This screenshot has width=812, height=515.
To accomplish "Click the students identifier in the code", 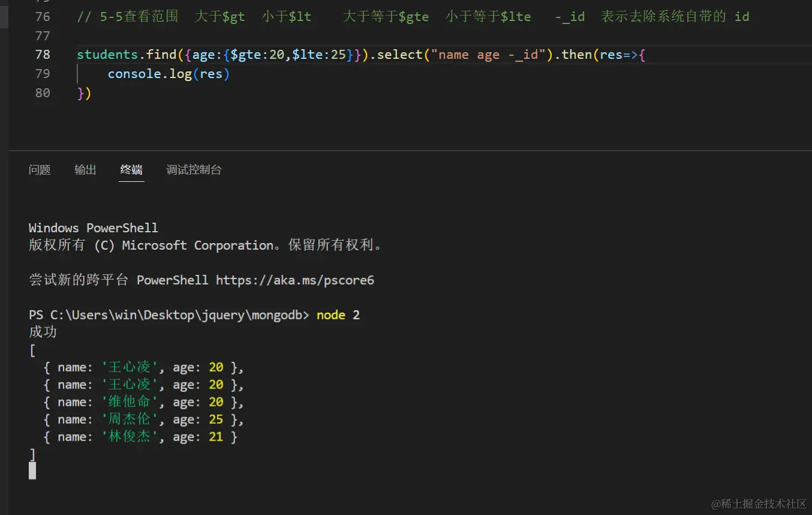I will pyautogui.click(x=107, y=55).
